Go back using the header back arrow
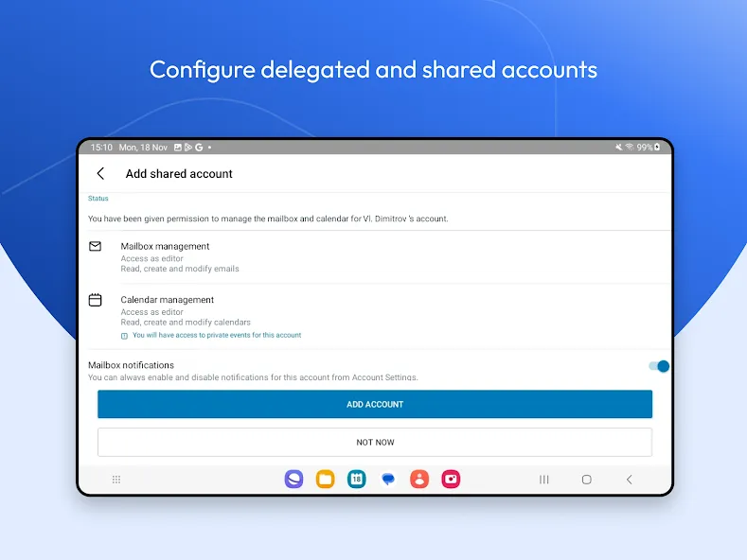This screenshot has width=747, height=560. (x=100, y=173)
